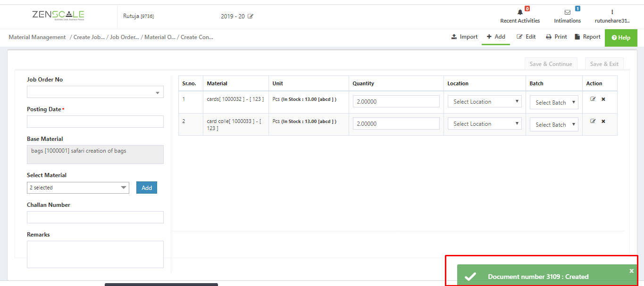Open the Report option
Screen dimensions: 644x286
[587, 37]
